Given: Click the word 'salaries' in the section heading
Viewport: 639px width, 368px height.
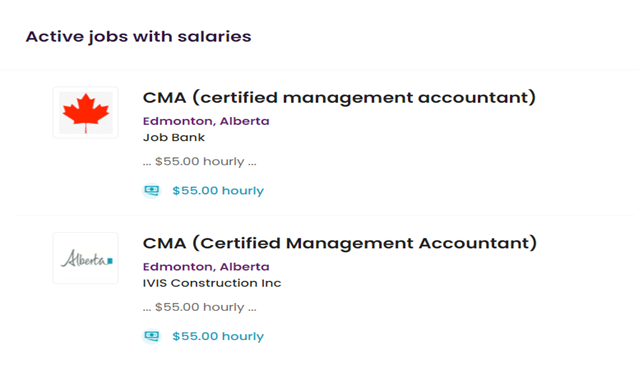Looking at the screenshot, I should point(214,37).
